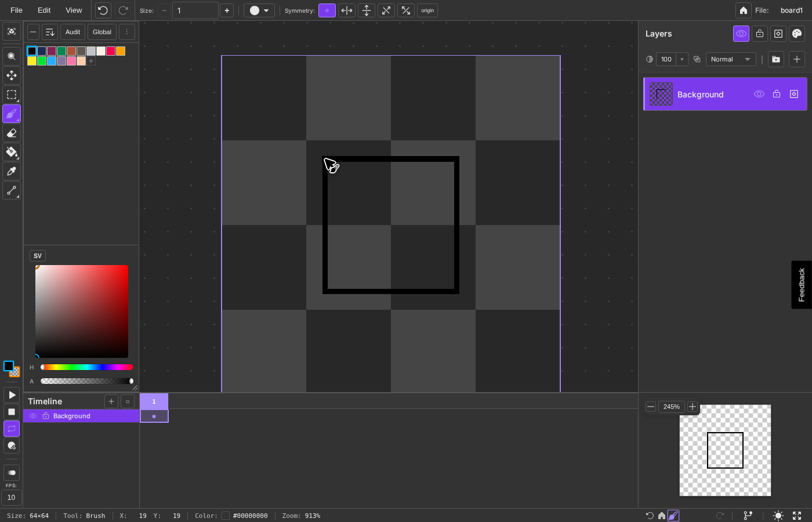Open the layer opacity dropdown arrow

click(681, 59)
